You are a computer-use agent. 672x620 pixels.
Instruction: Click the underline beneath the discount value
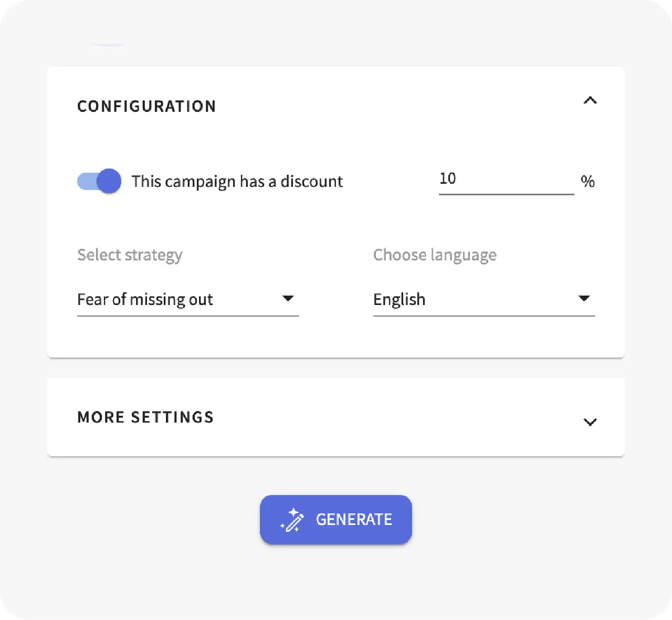[x=506, y=194]
